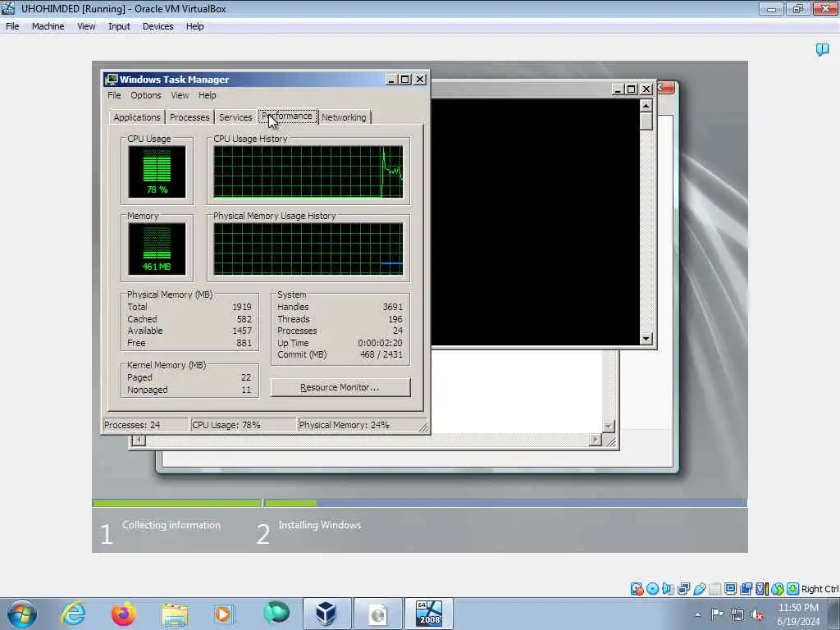840x630 pixels.
Task: Open the VirtualBox Machine menu
Action: (48, 26)
